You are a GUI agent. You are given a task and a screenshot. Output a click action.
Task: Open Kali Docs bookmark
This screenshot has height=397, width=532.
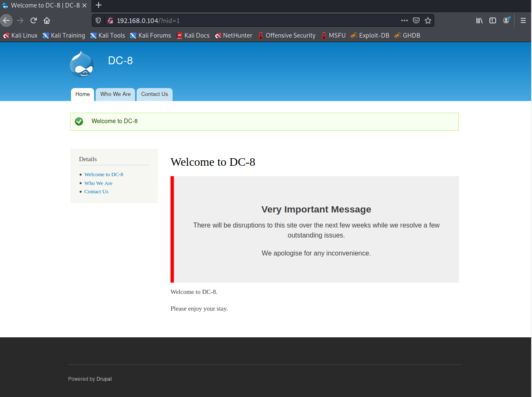tap(193, 35)
